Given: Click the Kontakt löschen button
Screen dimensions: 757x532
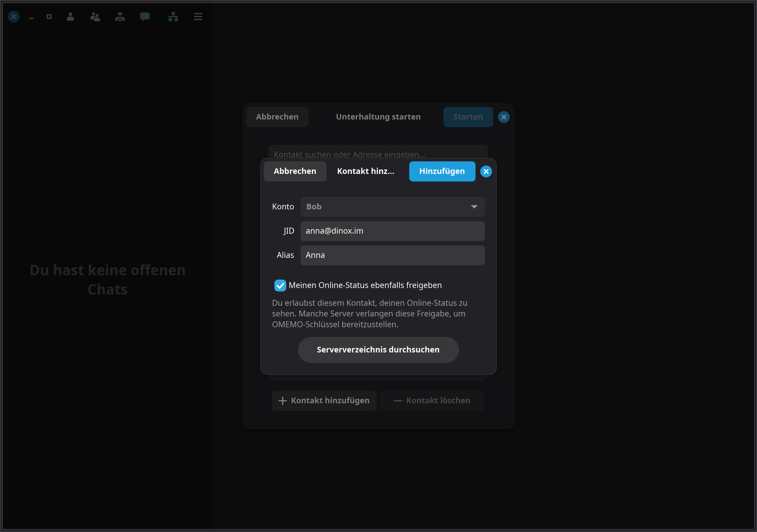Looking at the screenshot, I should (x=432, y=401).
